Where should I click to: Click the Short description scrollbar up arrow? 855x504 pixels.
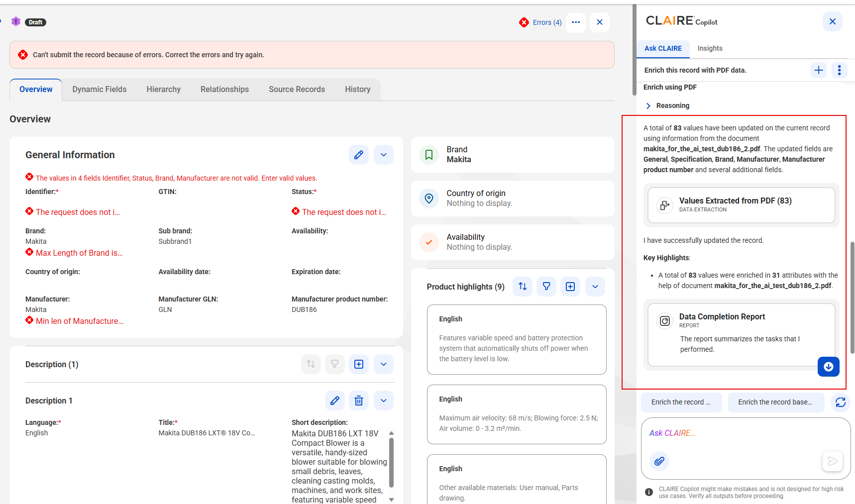(x=392, y=433)
